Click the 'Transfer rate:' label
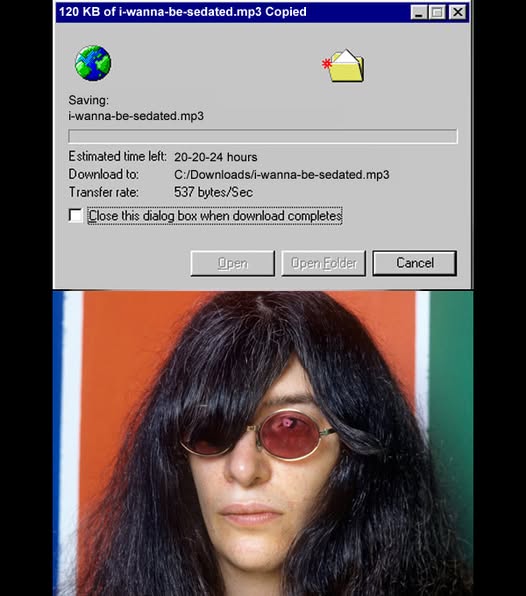Screen dimensions: 526x596 [103, 192]
